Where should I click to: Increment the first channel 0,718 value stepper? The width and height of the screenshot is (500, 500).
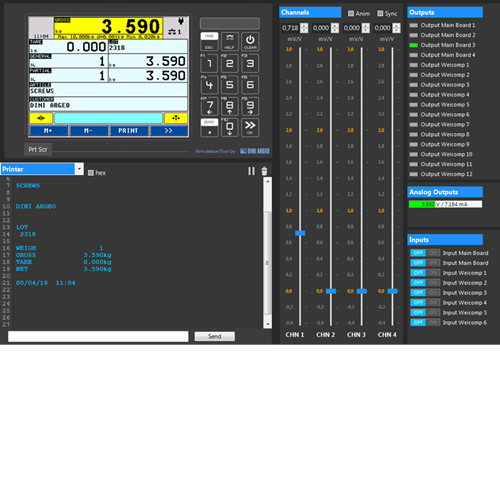coord(304,26)
